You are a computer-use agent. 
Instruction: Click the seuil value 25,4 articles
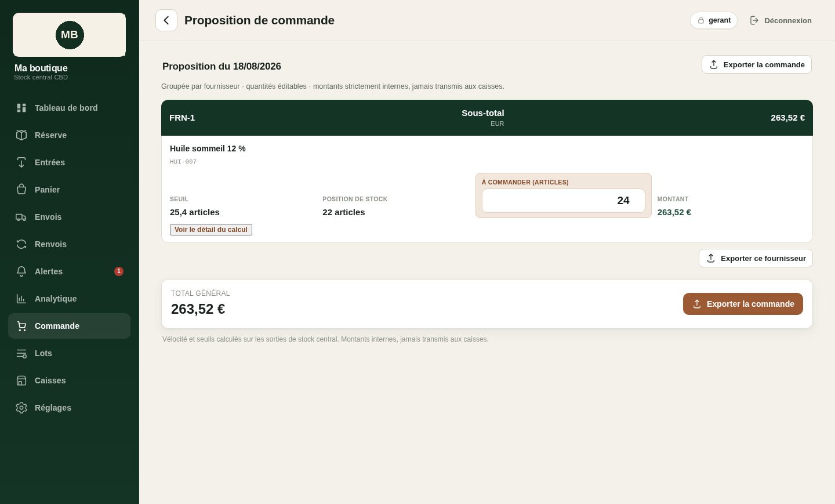pyautogui.click(x=195, y=212)
